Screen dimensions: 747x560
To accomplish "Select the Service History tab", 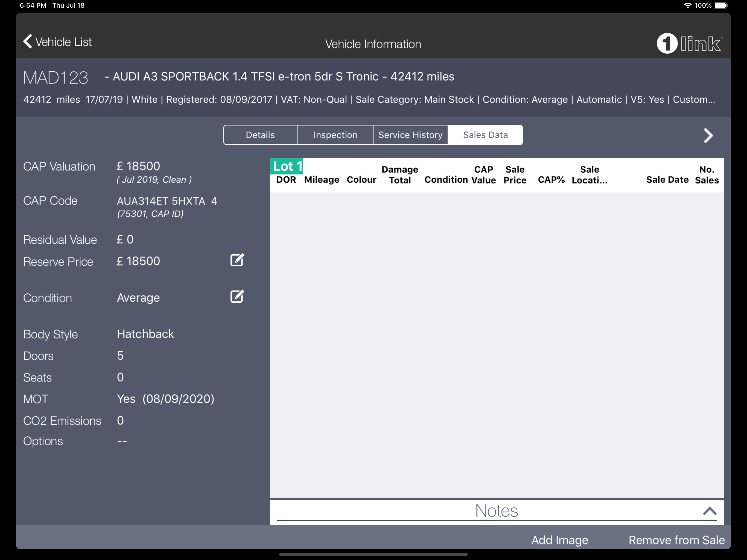I will (410, 135).
